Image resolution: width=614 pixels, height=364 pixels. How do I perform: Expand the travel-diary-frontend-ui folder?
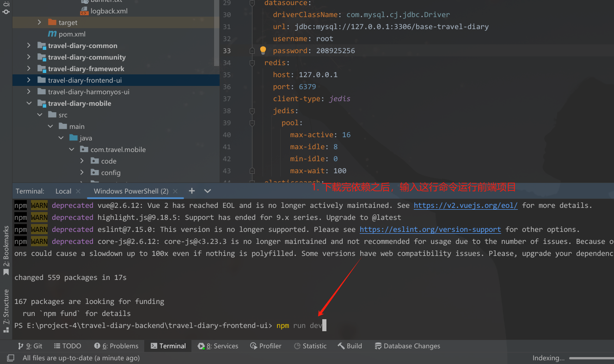point(29,80)
